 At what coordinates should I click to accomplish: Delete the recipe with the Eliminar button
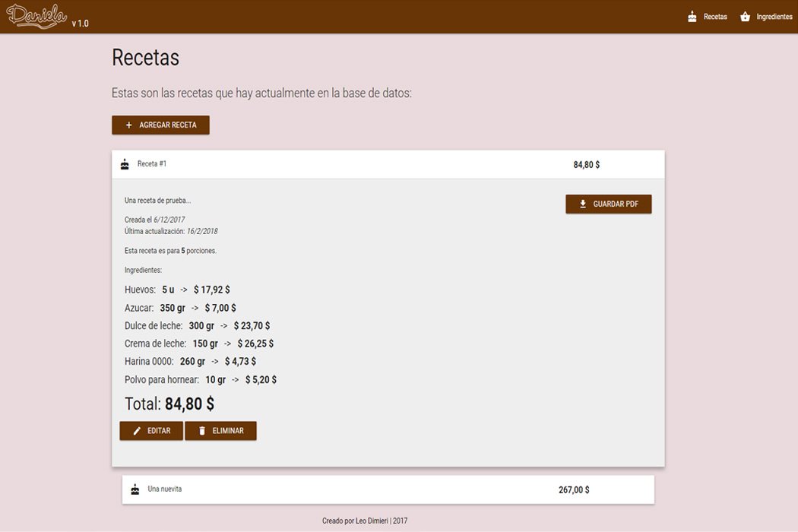pyautogui.click(x=220, y=431)
